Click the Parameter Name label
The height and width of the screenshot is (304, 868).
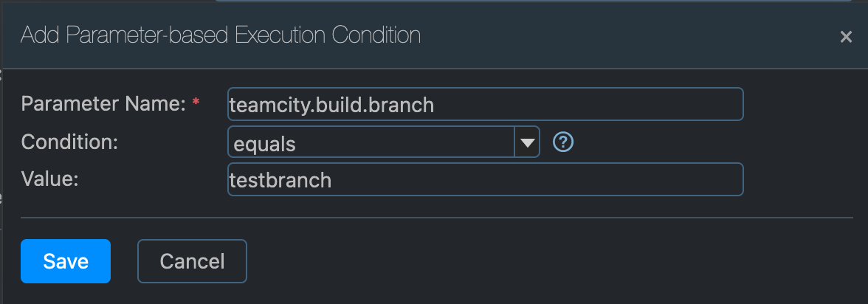[103, 104]
